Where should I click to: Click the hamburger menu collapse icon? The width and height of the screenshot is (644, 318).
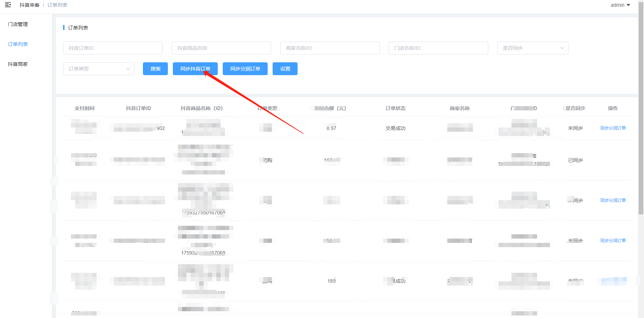point(8,5)
